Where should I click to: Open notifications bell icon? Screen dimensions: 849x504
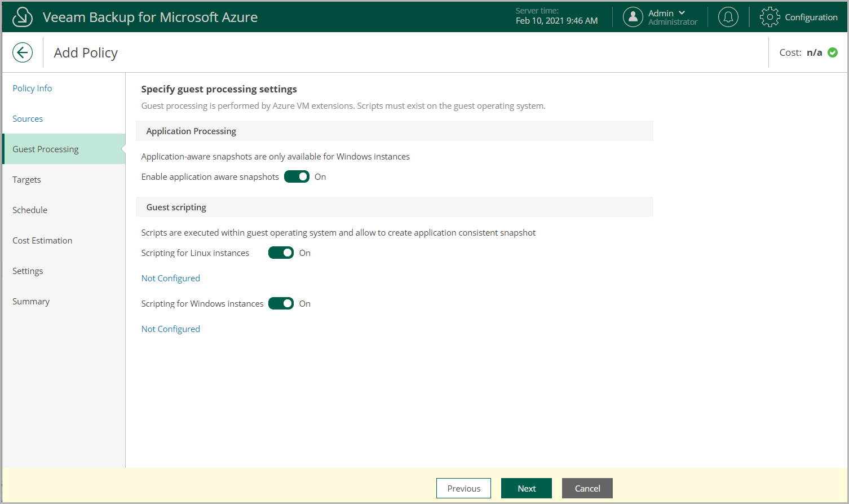(728, 17)
